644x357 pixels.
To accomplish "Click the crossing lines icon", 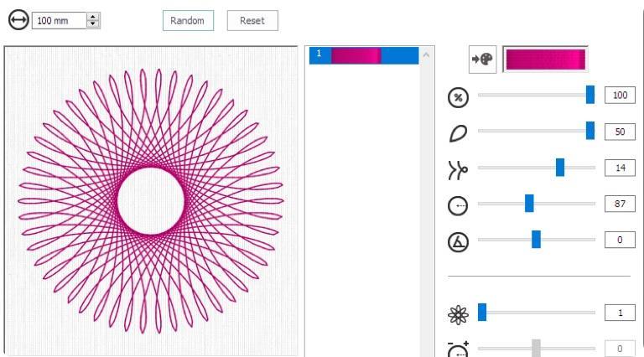I will pyautogui.click(x=458, y=168).
